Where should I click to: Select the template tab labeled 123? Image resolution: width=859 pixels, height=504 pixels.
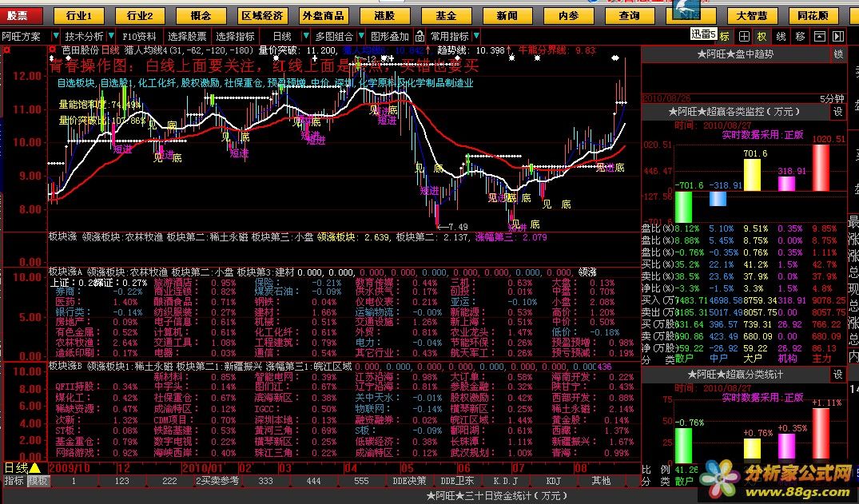[121, 481]
